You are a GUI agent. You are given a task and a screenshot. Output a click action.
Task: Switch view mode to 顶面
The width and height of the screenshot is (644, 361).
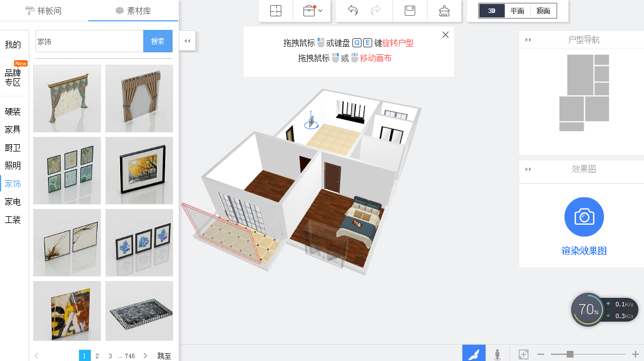pyautogui.click(x=543, y=10)
